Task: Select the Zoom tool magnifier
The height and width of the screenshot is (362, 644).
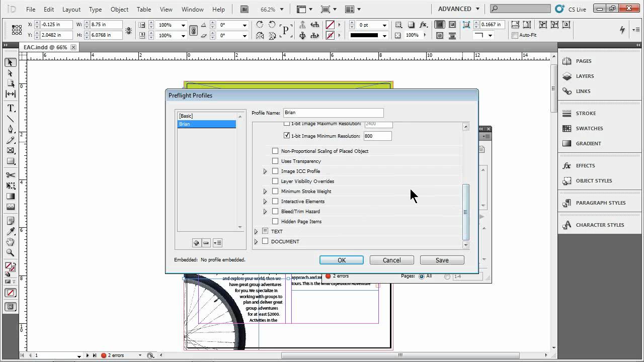Action: (x=11, y=253)
